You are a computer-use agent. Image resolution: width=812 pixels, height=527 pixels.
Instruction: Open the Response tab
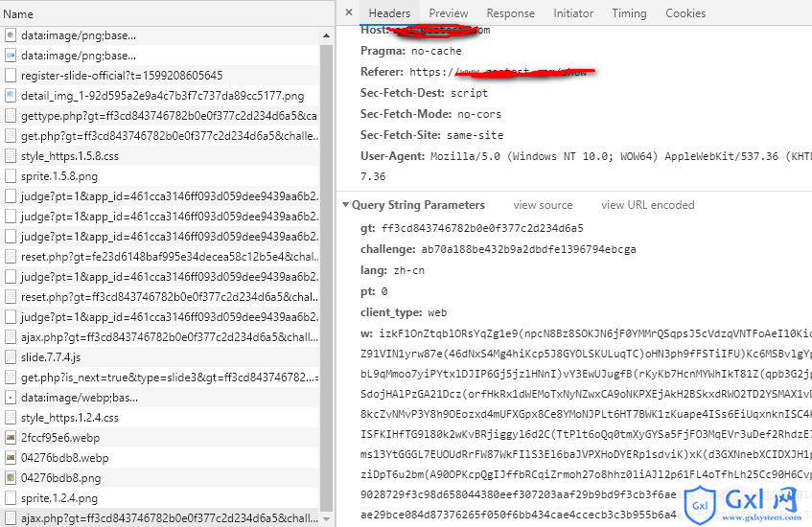pyautogui.click(x=511, y=13)
